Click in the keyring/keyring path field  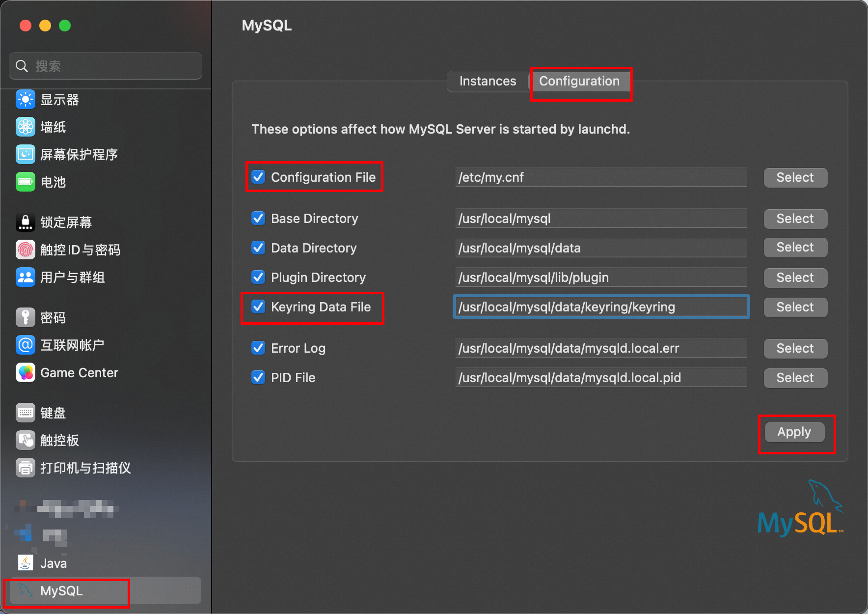pos(601,307)
